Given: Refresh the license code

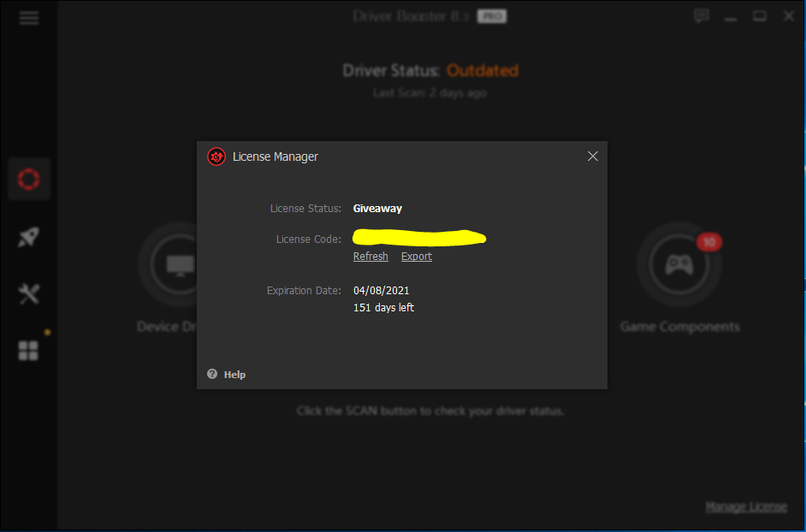Looking at the screenshot, I should coord(370,257).
